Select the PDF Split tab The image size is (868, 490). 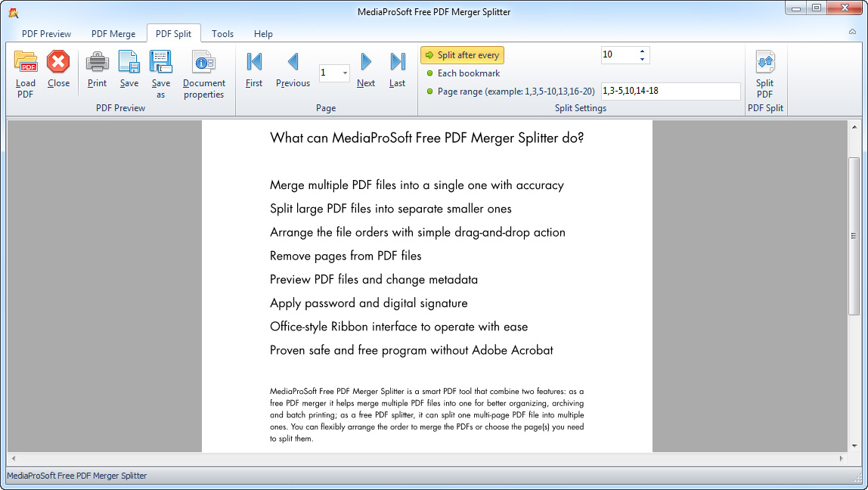tap(173, 34)
